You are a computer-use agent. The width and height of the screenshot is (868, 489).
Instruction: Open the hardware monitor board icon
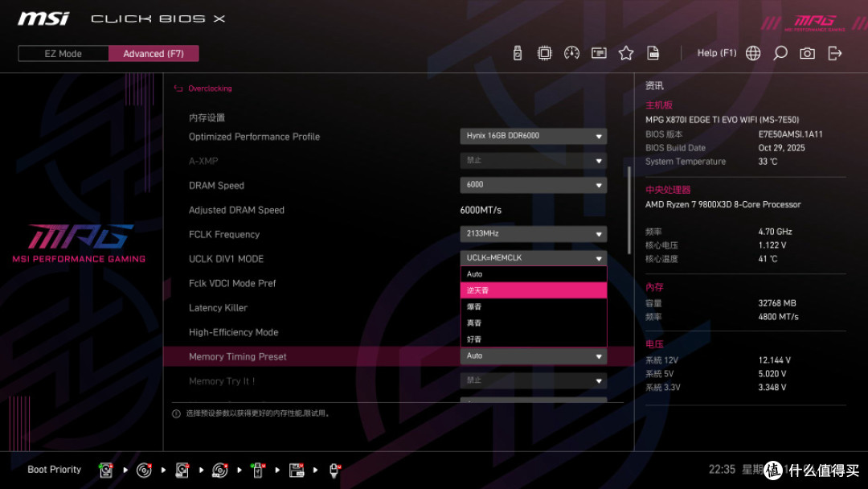599,53
